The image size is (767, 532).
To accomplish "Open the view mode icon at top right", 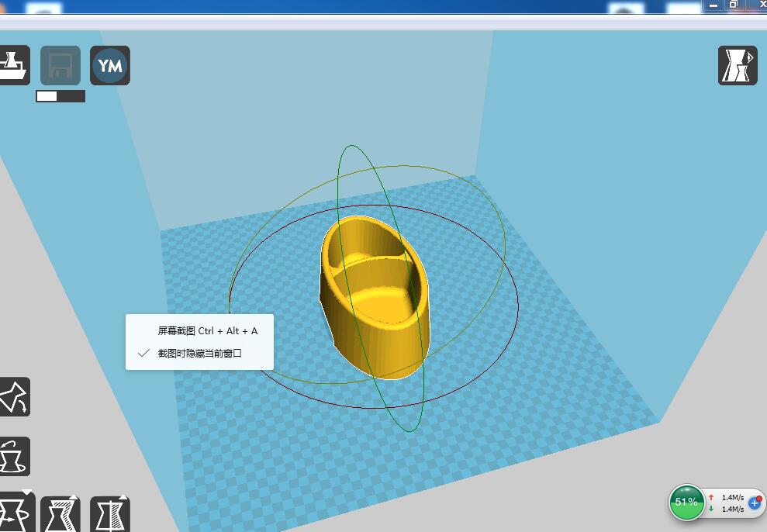I will coord(738,65).
